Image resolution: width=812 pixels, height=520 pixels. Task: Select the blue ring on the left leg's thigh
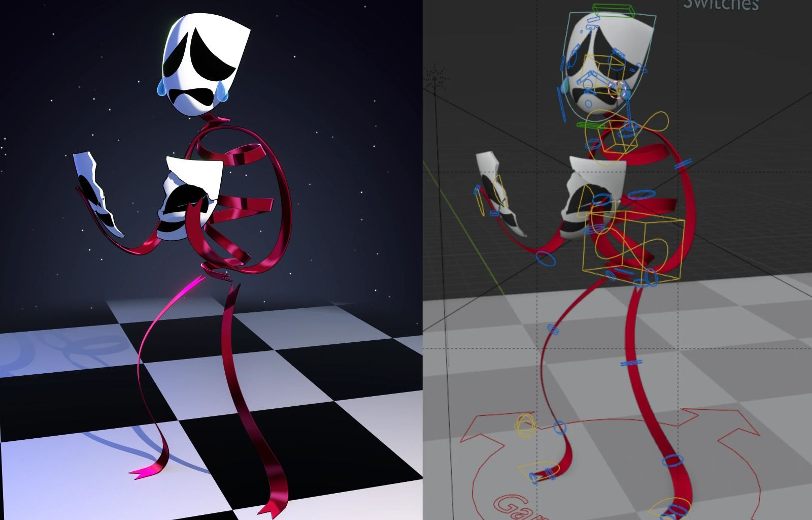[x=553, y=331]
